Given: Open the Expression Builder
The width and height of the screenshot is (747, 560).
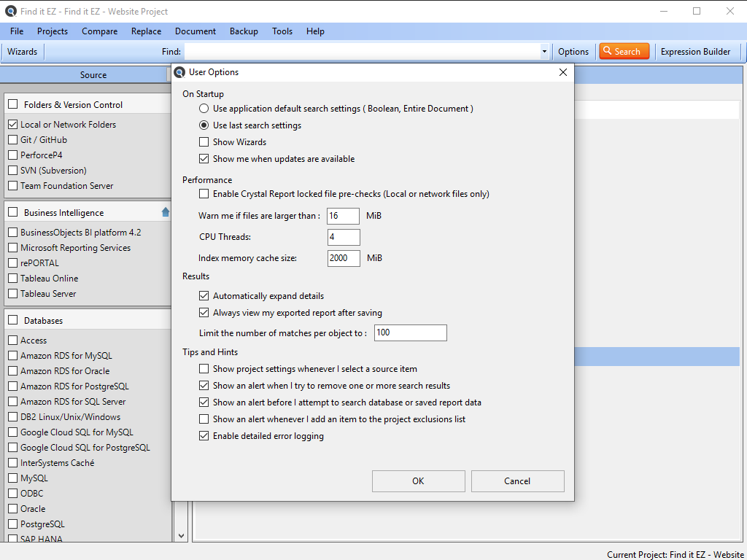Looking at the screenshot, I should click(x=695, y=51).
